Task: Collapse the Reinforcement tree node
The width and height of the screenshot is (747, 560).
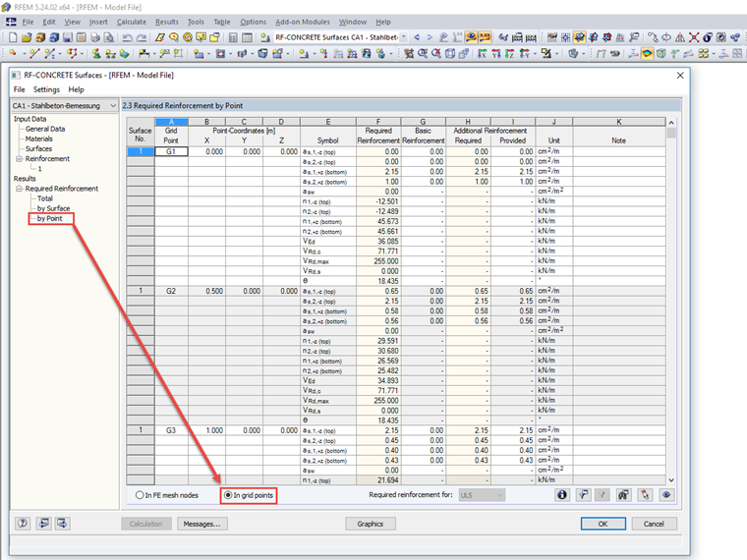Action: tap(19, 158)
